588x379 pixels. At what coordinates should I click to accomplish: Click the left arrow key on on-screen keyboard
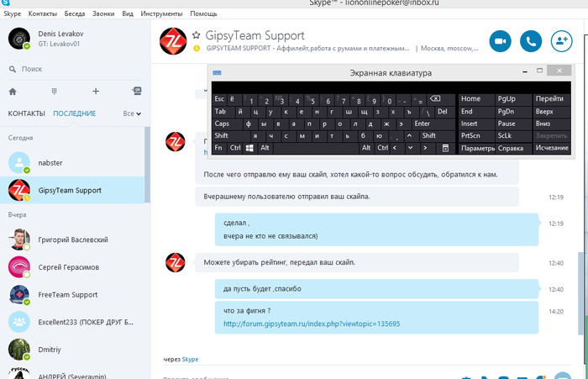(x=395, y=148)
